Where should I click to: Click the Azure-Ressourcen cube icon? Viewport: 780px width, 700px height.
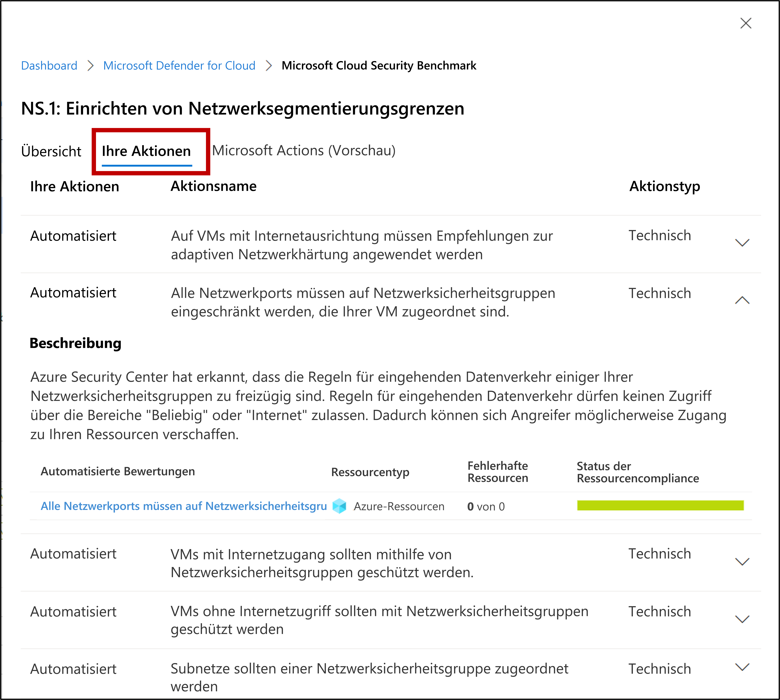[339, 506]
